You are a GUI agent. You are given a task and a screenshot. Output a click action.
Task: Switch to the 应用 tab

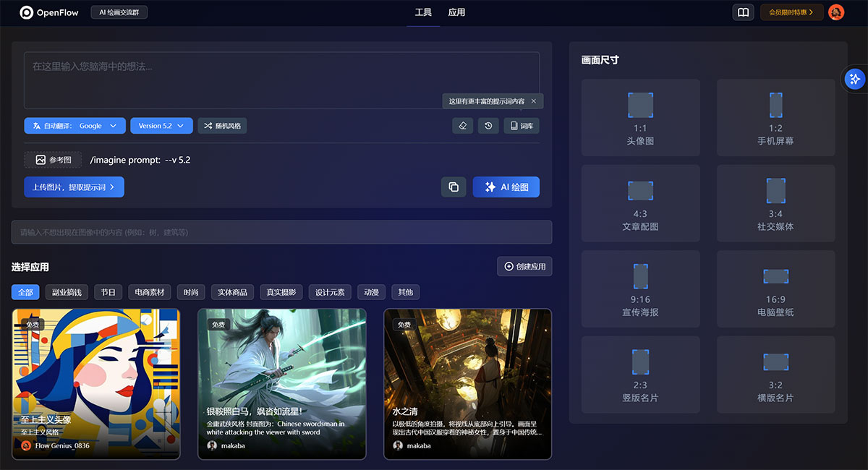point(457,12)
